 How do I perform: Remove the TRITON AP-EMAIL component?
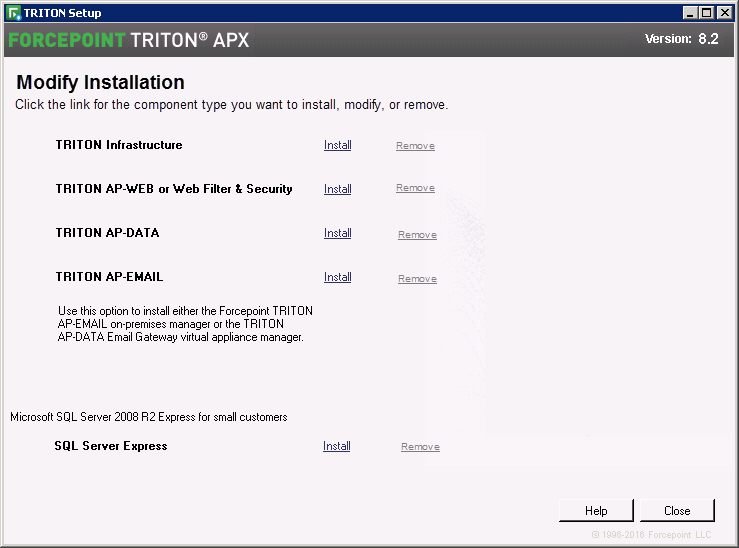pyautogui.click(x=417, y=278)
